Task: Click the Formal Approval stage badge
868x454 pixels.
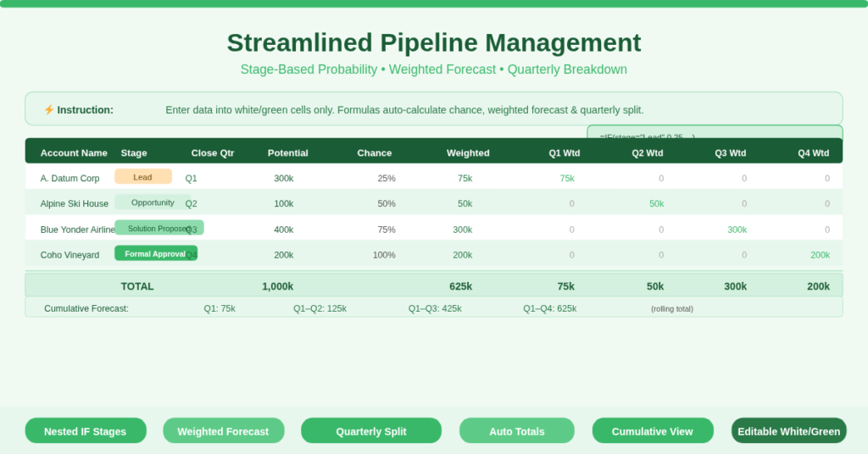Action: [155, 253]
